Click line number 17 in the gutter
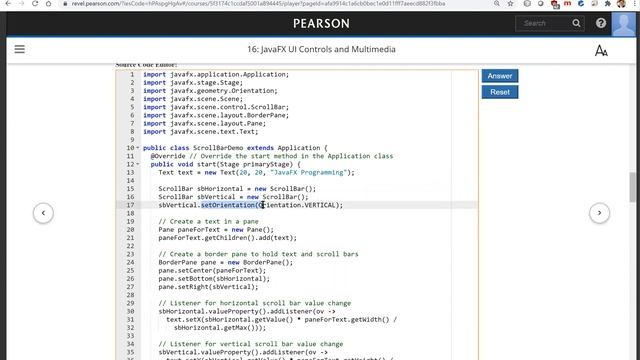 [x=130, y=205]
